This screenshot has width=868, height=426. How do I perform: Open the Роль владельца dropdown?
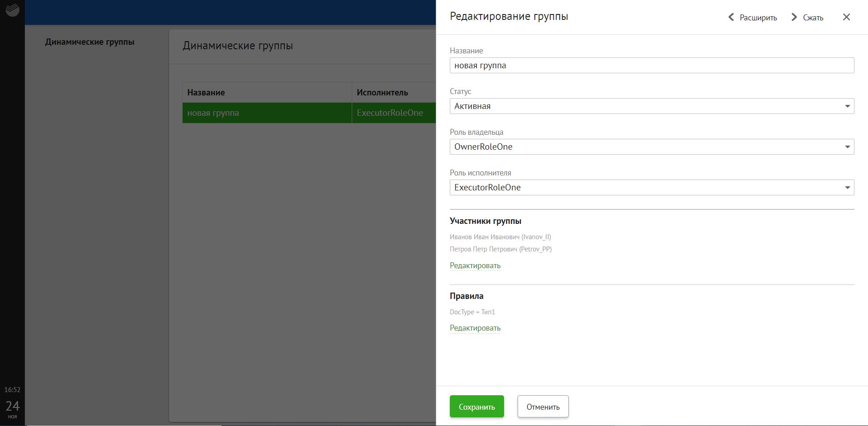coord(848,147)
